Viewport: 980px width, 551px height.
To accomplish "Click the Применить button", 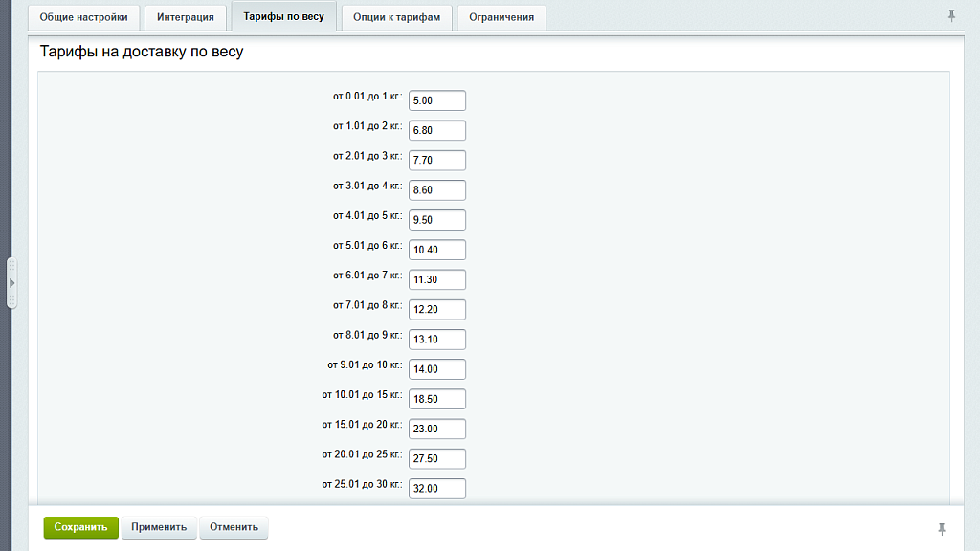I will 159,527.
